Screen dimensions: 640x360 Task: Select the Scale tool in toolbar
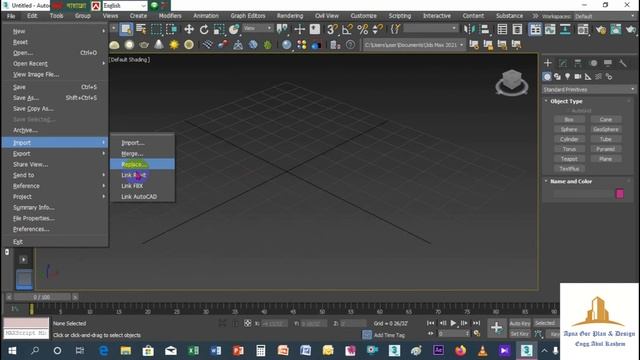[219, 29]
